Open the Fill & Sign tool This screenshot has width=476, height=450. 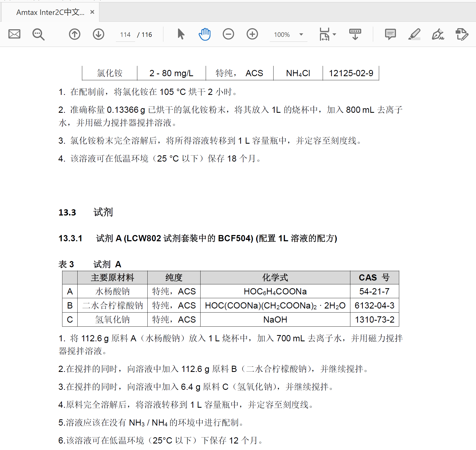pyautogui.click(x=438, y=34)
